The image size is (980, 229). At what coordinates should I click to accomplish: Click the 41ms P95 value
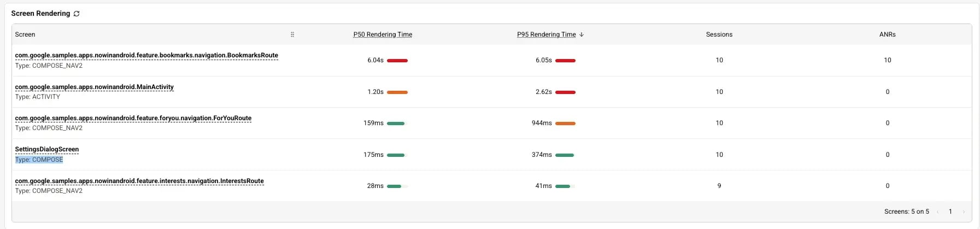tap(544, 186)
